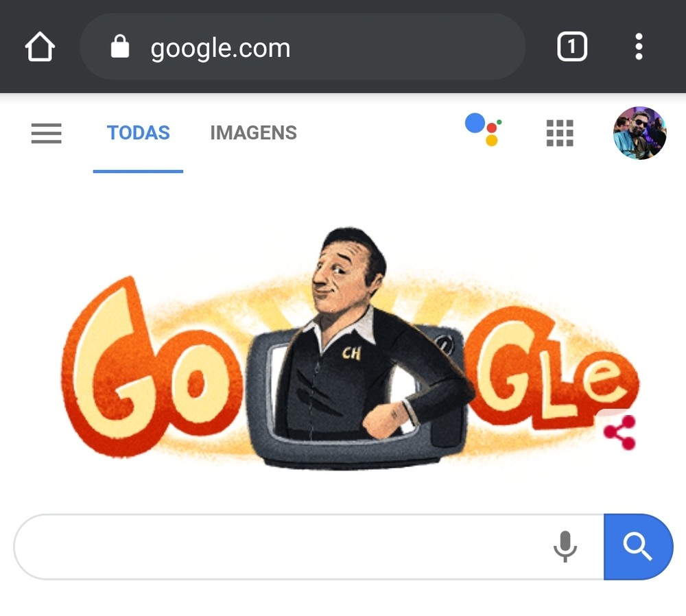Launch Google Assistant via colored dots icon
The width and height of the screenshot is (686, 616).
(x=483, y=130)
